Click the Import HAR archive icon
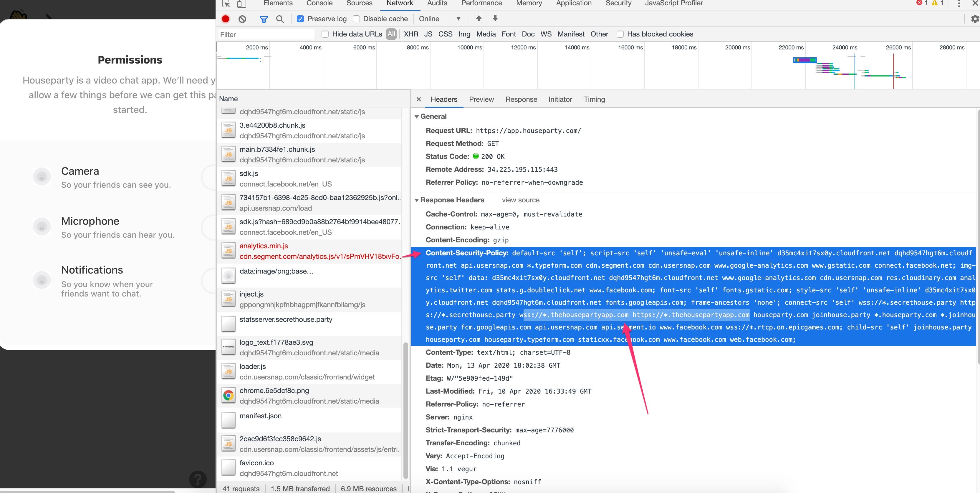The width and height of the screenshot is (980, 493). click(479, 19)
